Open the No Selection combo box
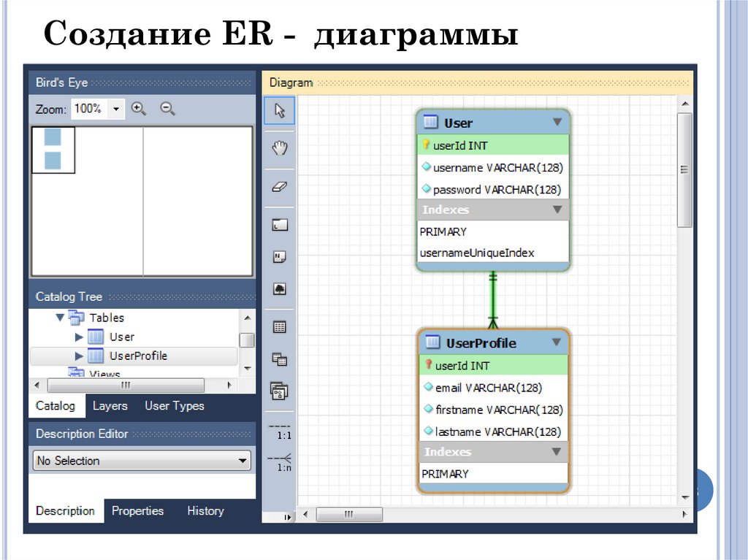Viewport: 748px width, 560px height. click(x=243, y=461)
